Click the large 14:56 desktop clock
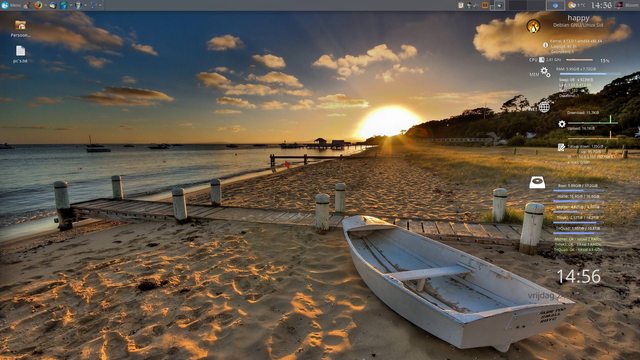This screenshot has width=640, height=360. [579, 277]
